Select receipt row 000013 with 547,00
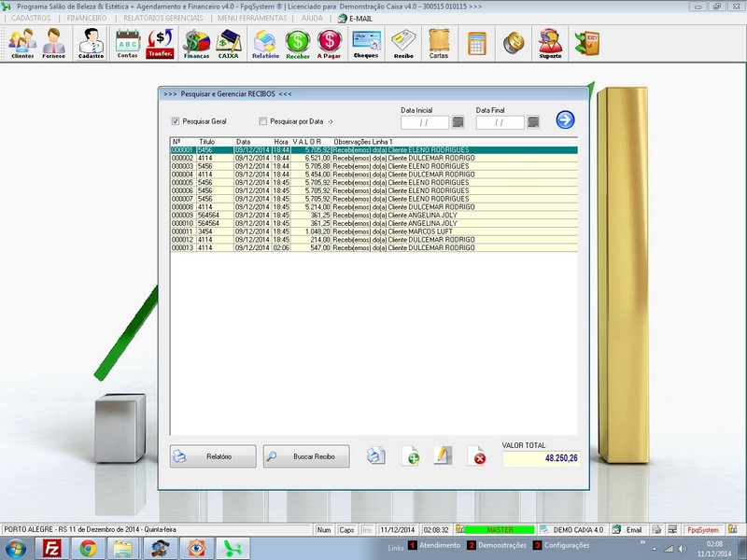 point(374,247)
